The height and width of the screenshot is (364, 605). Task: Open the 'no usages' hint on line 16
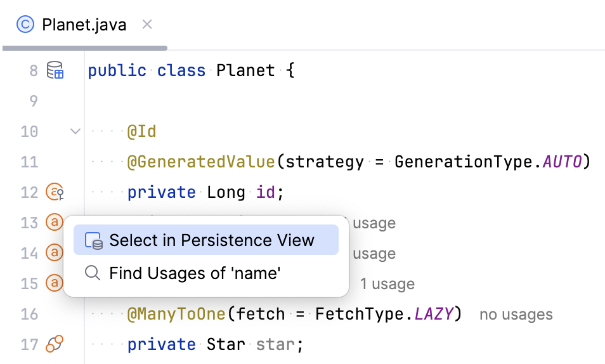(x=516, y=315)
